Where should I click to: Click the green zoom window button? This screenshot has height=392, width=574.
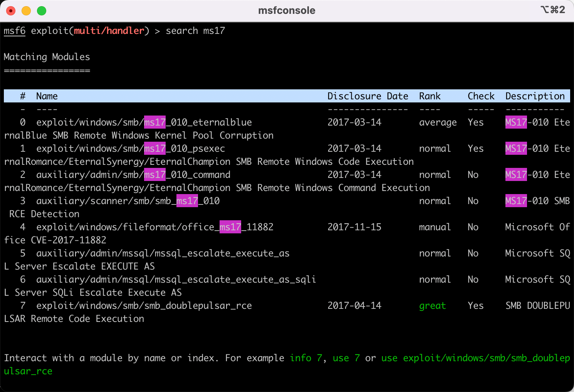[42, 11]
